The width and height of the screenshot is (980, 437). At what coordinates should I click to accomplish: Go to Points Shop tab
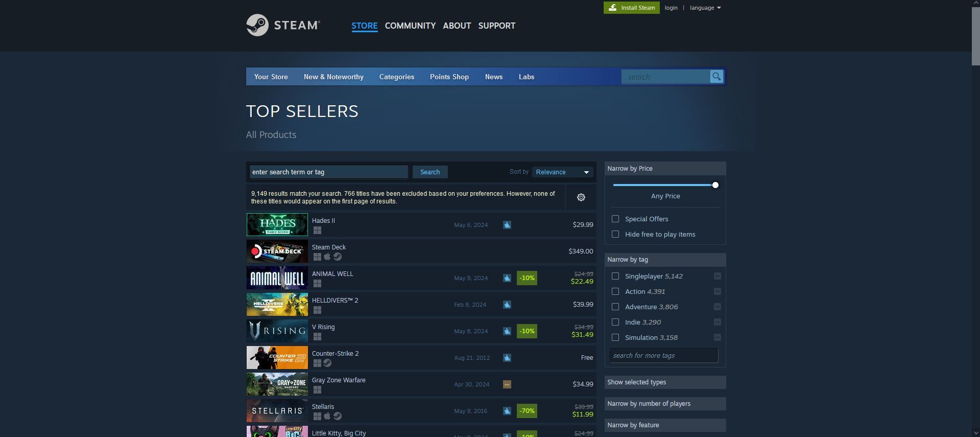pos(449,77)
